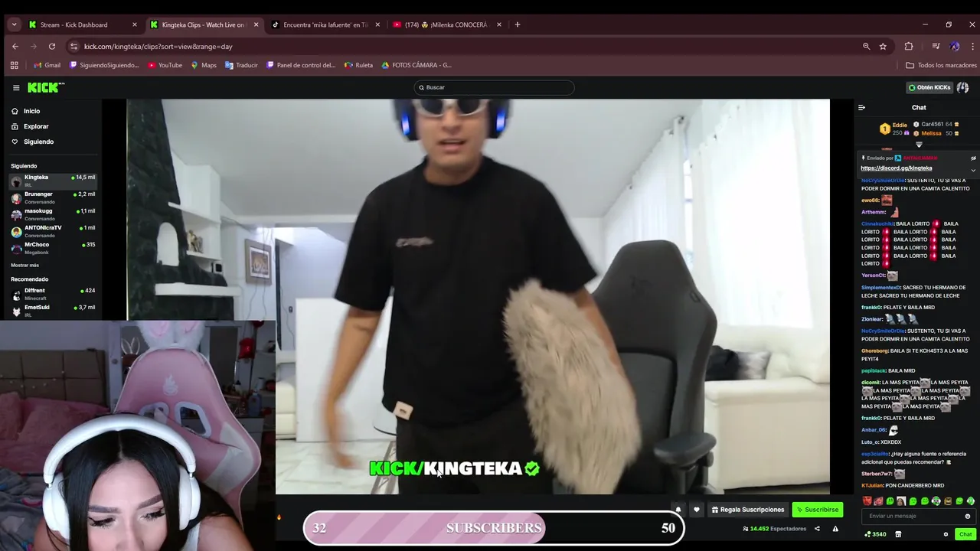Toggle notification bell for Kingteka
The image size is (980, 551).
pyautogui.click(x=678, y=510)
